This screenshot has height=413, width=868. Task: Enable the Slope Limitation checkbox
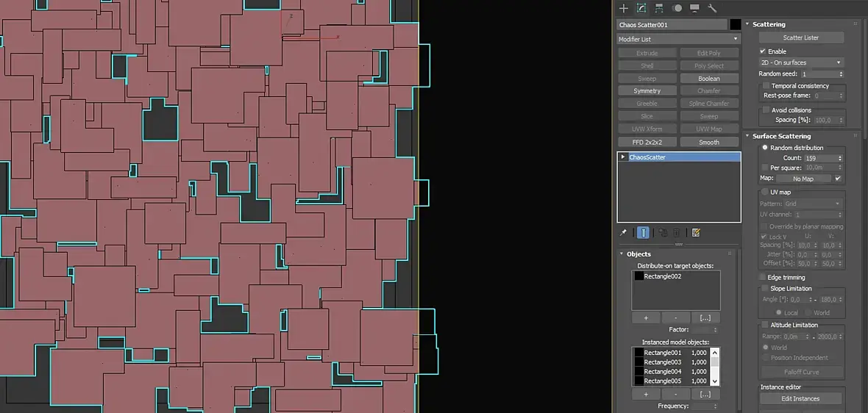pos(766,289)
